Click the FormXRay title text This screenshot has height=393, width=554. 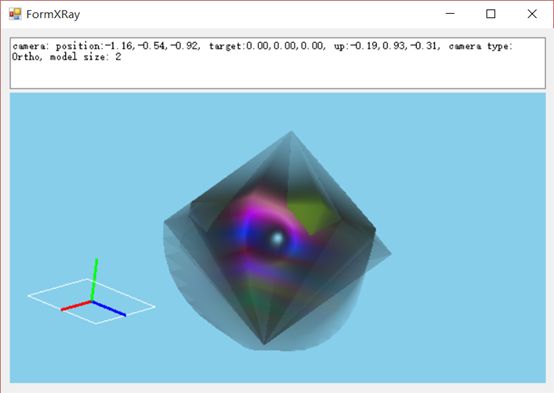click(53, 14)
